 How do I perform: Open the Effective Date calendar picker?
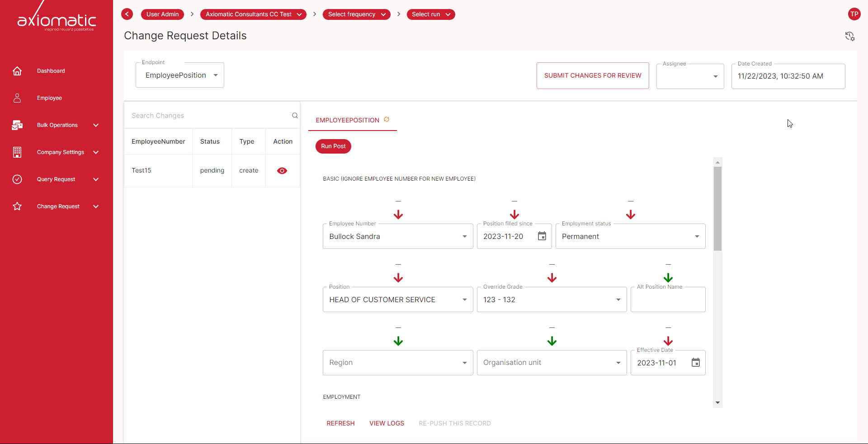[695, 362]
